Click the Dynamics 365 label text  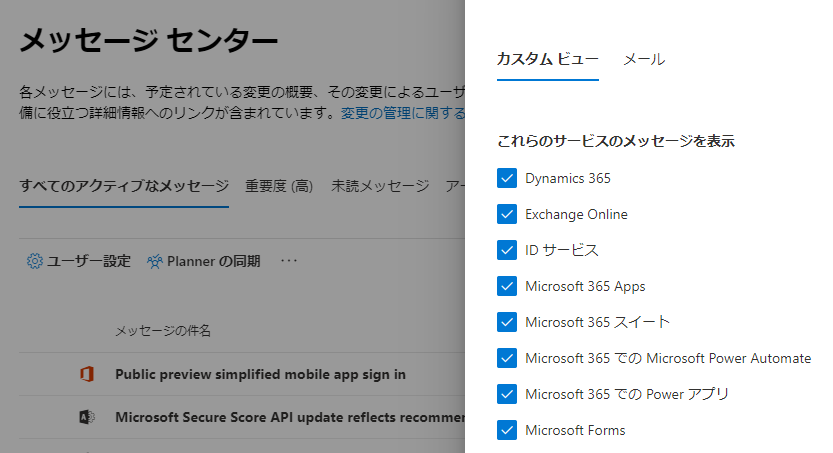(568, 178)
